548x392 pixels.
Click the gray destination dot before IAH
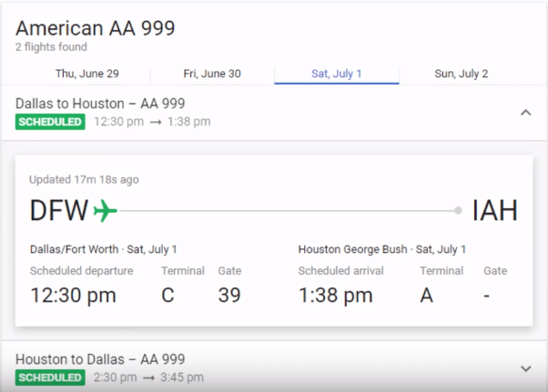click(458, 211)
